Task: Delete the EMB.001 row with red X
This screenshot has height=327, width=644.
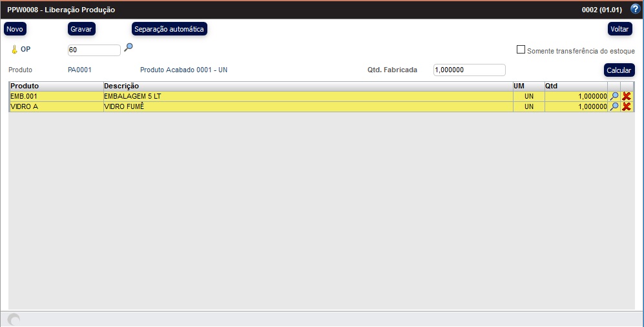Action: 627,96
